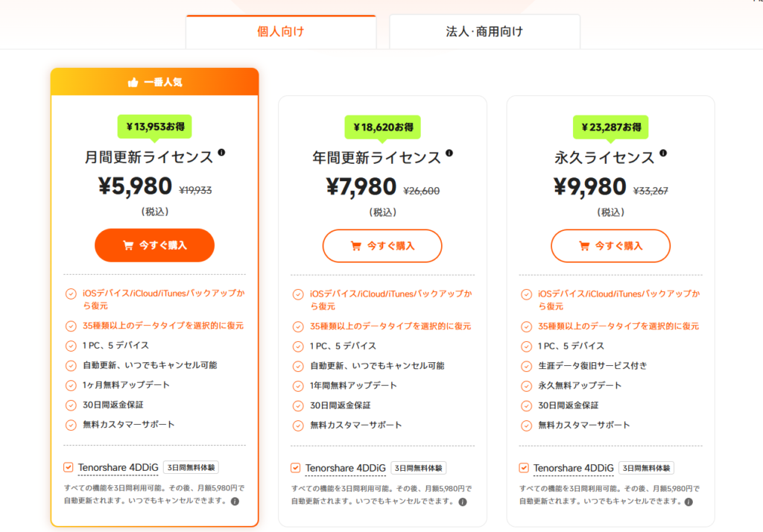Click info icon after monthly plan trial note
This screenshot has height=532, width=763.
(x=235, y=501)
